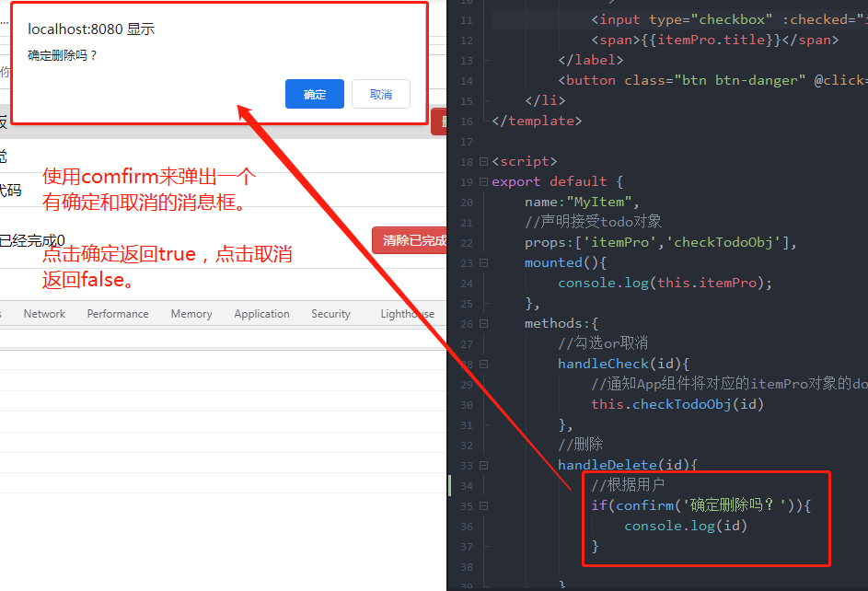This screenshot has height=591, width=868.
Task: Click the comment //勾选or取消
Action: [x=603, y=343]
